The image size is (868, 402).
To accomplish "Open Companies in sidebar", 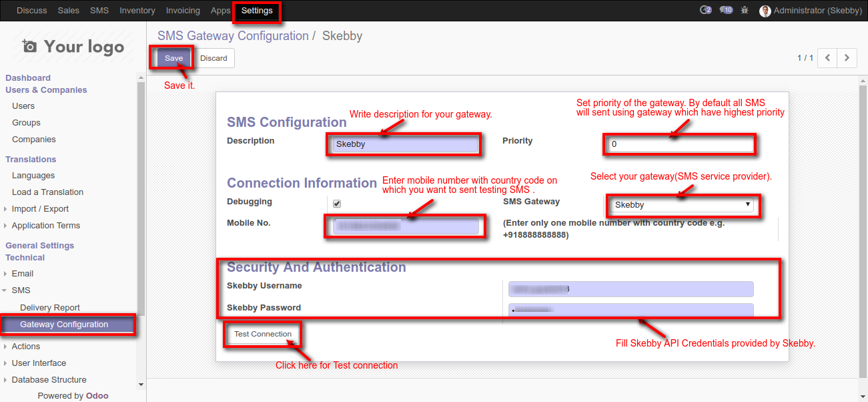I will [x=34, y=140].
